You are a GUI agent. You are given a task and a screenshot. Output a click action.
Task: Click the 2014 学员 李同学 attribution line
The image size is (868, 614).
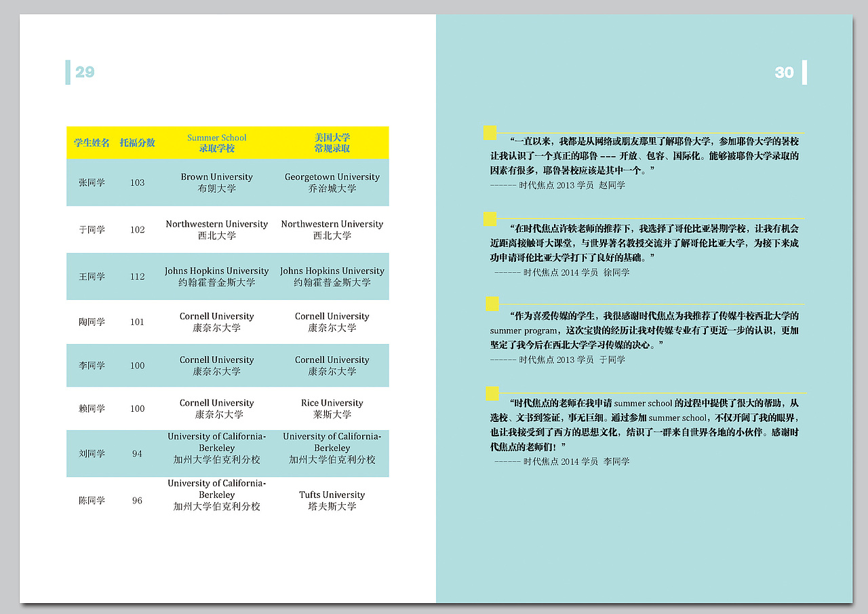tap(562, 461)
